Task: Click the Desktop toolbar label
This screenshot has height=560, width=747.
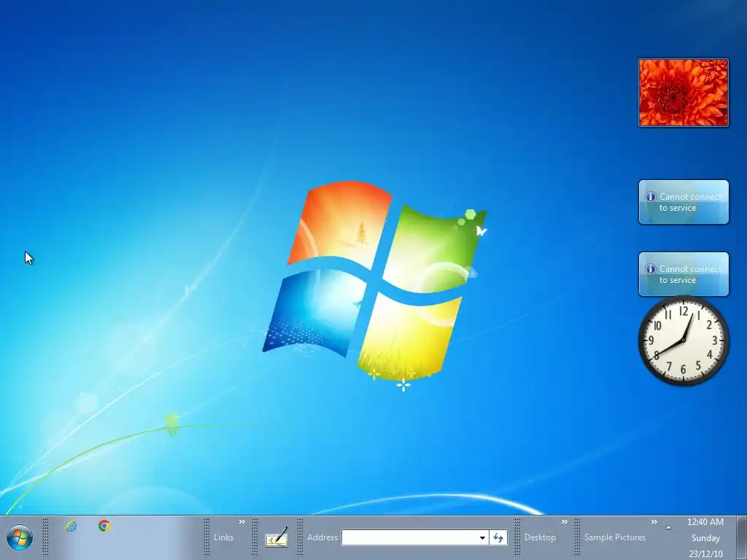Action: pyautogui.click(x=540, y=537)
